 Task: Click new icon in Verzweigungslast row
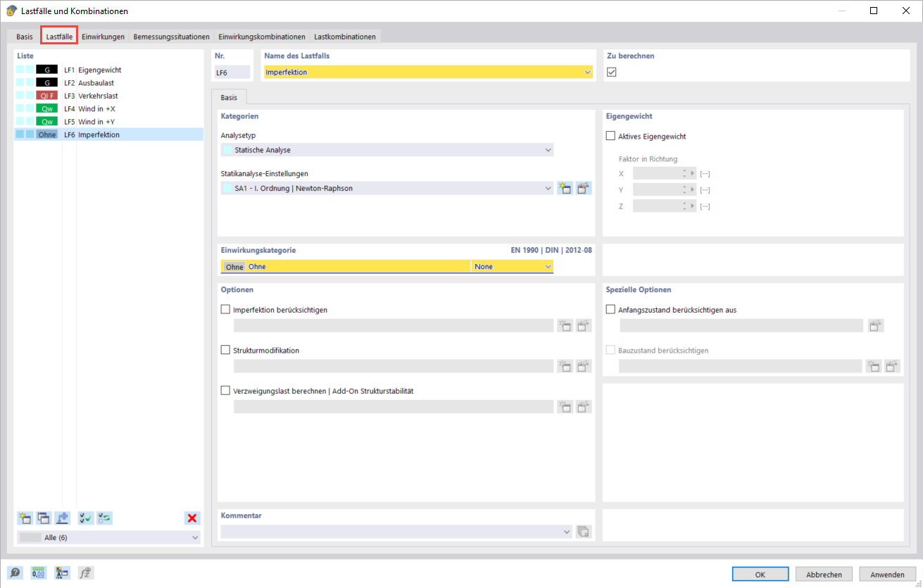tap(565, 406)
